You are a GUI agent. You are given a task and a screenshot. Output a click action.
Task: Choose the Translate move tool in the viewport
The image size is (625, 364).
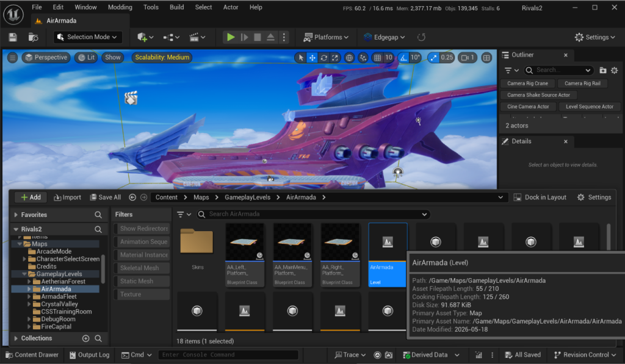click(312, 58)
